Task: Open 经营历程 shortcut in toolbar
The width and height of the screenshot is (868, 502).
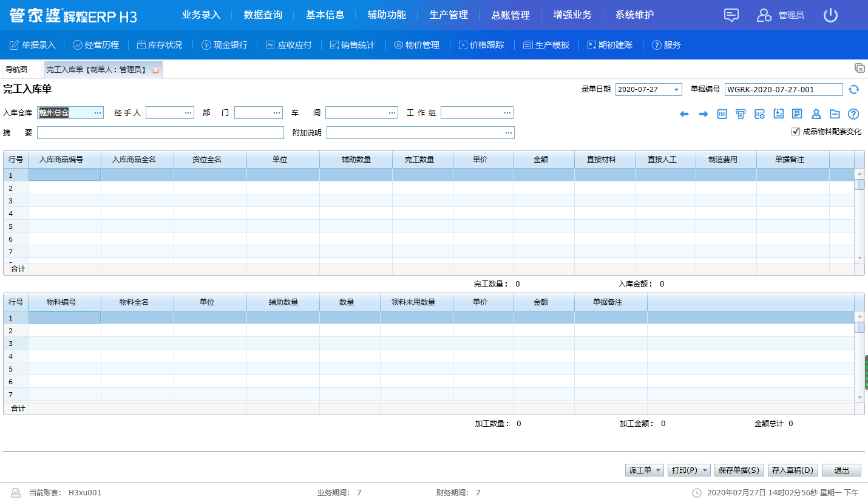Action: coord(96,45)
